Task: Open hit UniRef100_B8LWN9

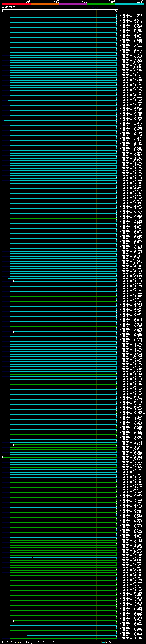Action: coord(131,384)
